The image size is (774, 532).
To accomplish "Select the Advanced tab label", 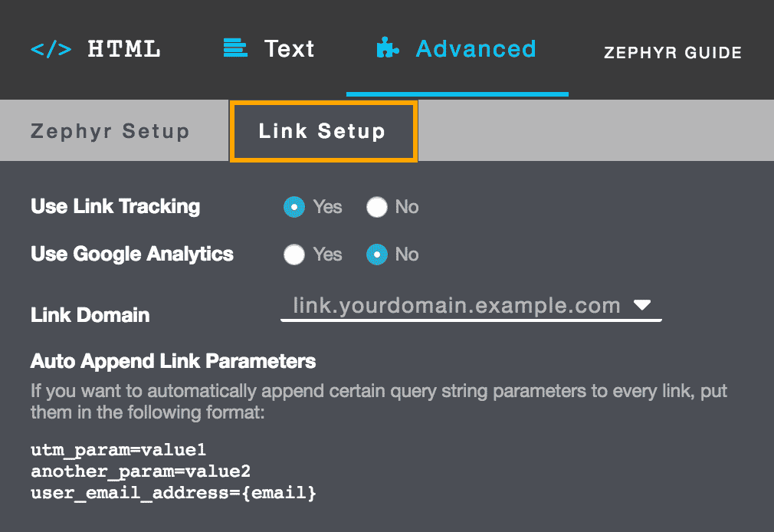I will tap(475, 49).
